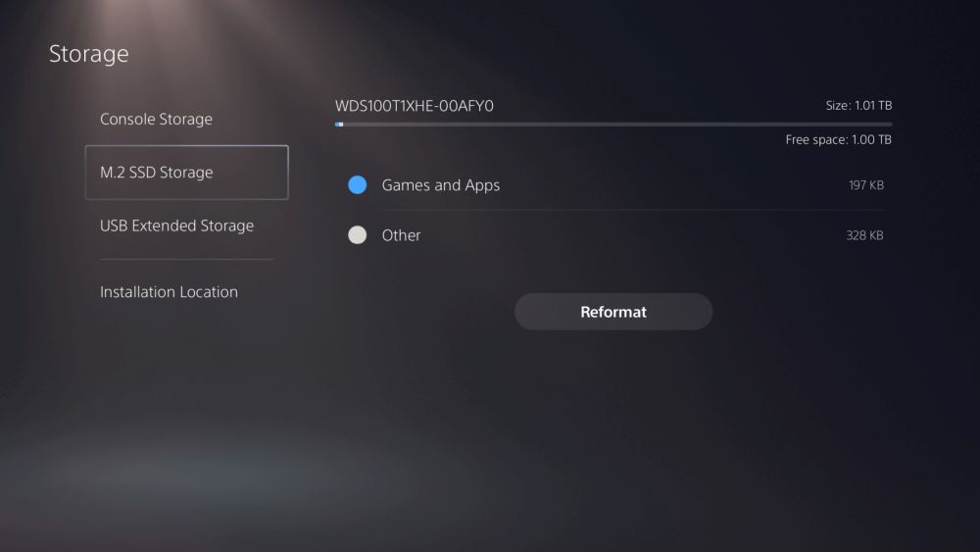The width and height of the screenshot is (980, 552).
Task: Click the 197 KB usage value
Action: tap(866, 185)
